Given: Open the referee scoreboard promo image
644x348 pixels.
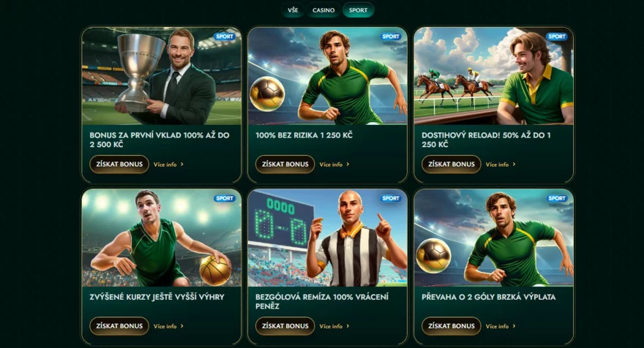Looking at the screenshot, I should click(x=327, y=238).
